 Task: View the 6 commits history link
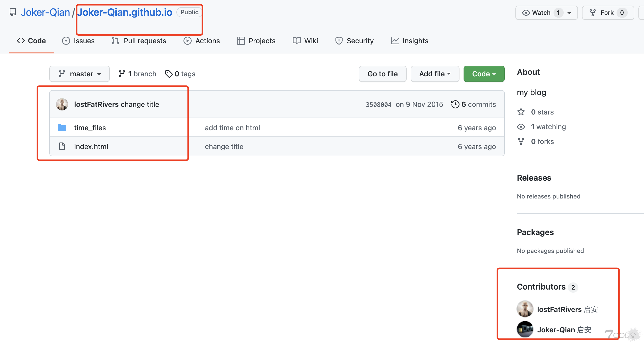pos(474,104)
